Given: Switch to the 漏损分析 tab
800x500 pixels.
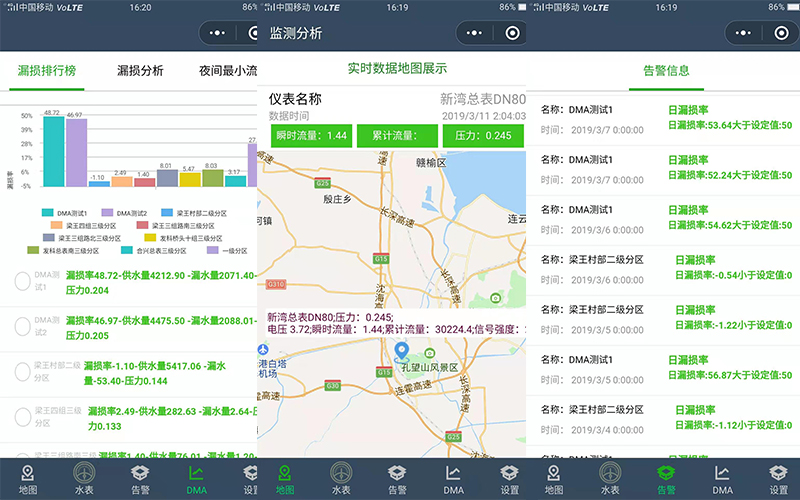Looking at the screenshot, I should tap(140, 71).
